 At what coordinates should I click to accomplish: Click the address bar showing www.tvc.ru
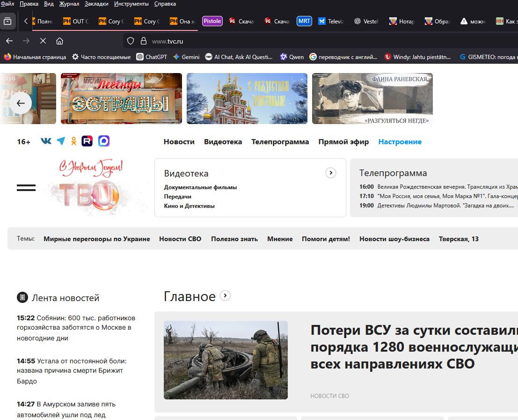click(x=281, y=41)
